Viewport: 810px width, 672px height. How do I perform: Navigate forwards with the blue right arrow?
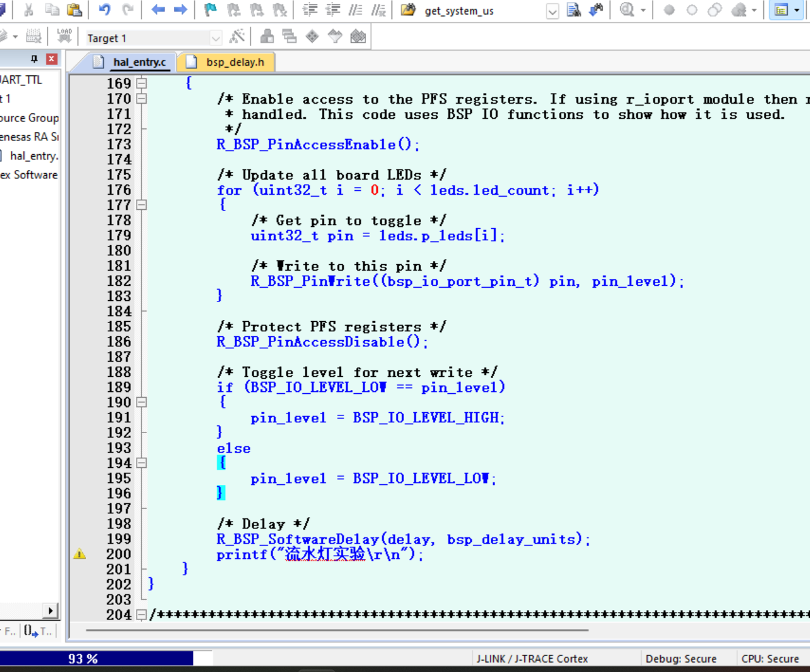click(x=181, y=10)
